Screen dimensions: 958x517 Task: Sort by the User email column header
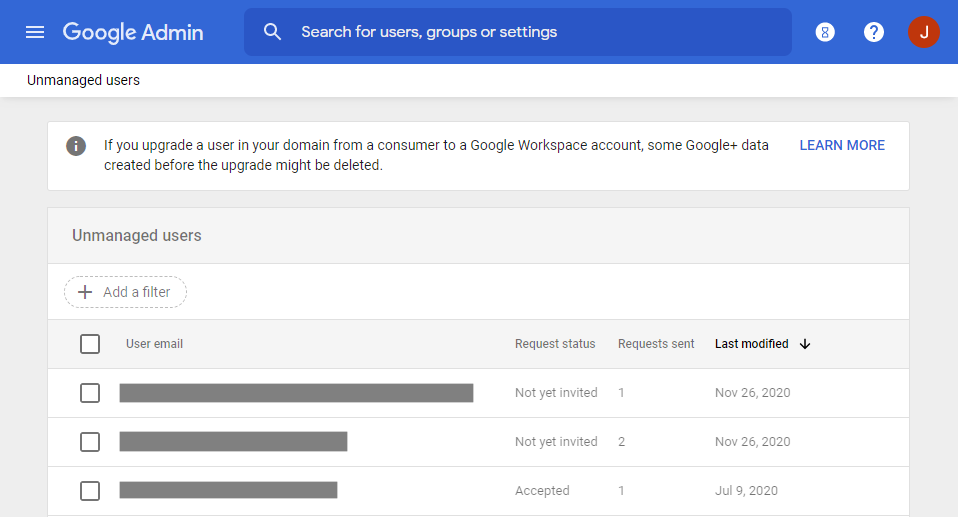coord(154,344)
